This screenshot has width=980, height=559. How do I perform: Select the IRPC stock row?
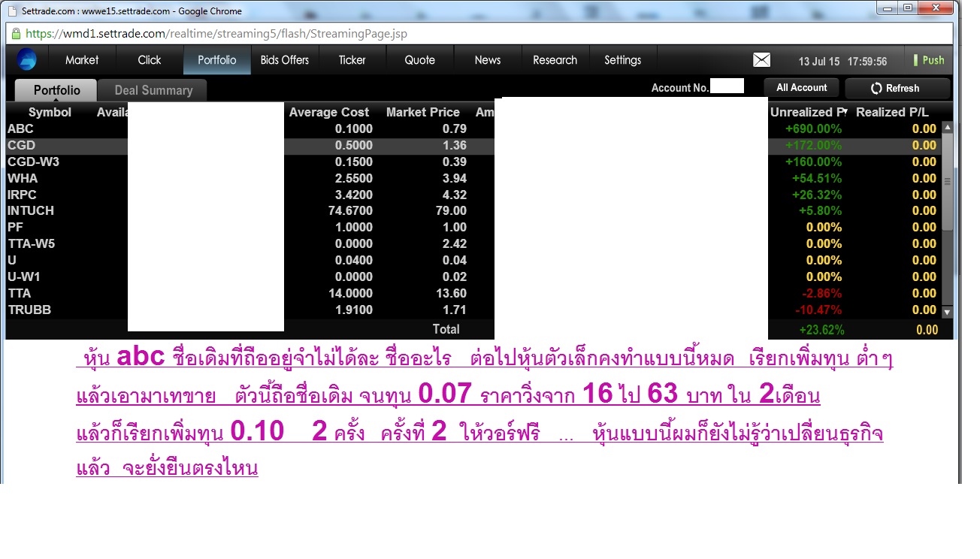pyautogui.click(x=473, y=195)
